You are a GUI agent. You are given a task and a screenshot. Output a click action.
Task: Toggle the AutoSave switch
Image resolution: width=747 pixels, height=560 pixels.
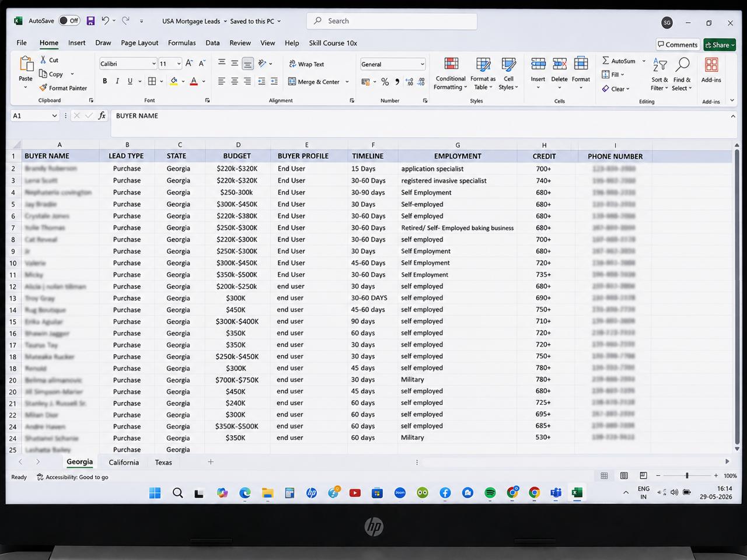coord(69,20)
